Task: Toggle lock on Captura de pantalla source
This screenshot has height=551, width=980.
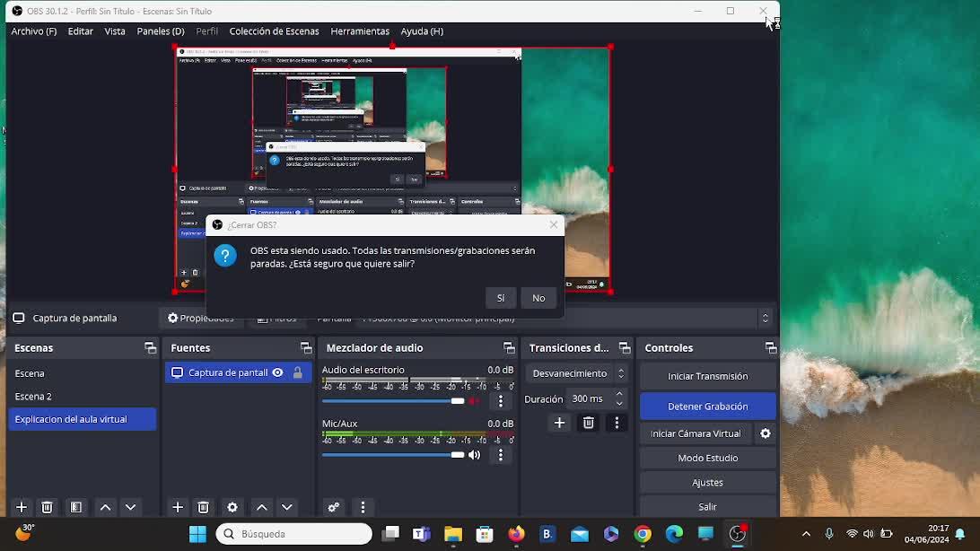Action: pyautogui.click(x=298, y=372)
